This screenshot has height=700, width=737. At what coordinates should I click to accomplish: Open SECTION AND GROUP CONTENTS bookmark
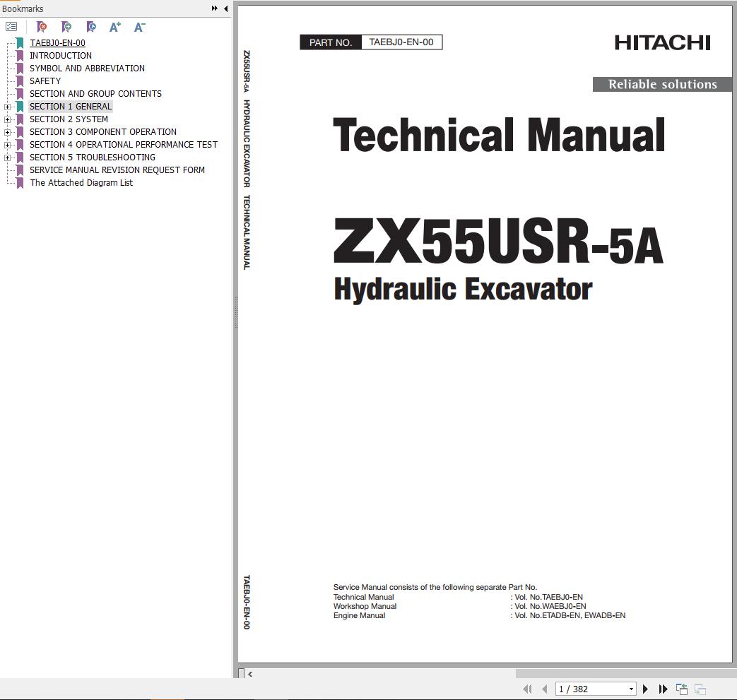[95, 93]
